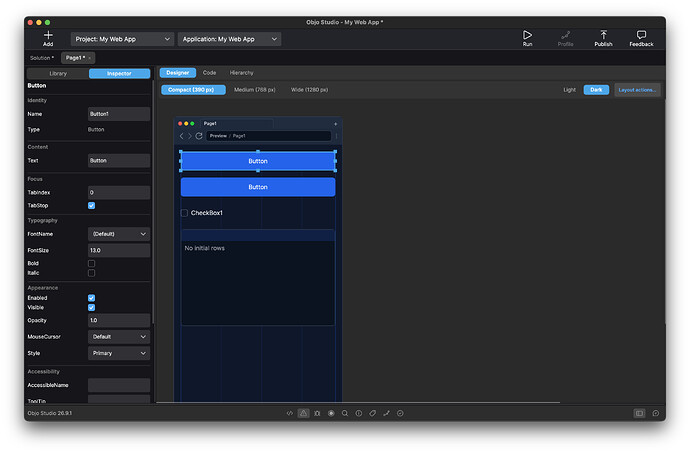This screenshot has height=452, width=690.
Task: Click the chat refresh icon at bottom right
Action: click(x=656, y=413)
